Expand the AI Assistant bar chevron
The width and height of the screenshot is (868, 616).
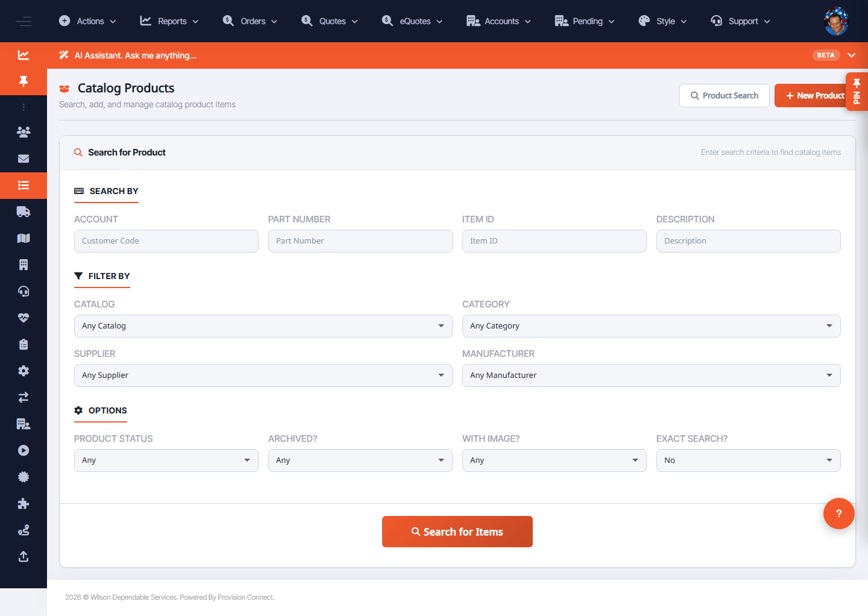click(x=852, y=55)
